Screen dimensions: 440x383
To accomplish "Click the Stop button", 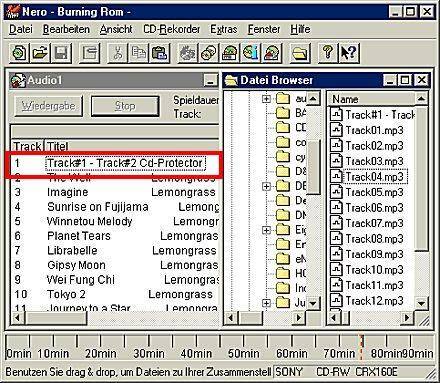I will click(125, 106).
